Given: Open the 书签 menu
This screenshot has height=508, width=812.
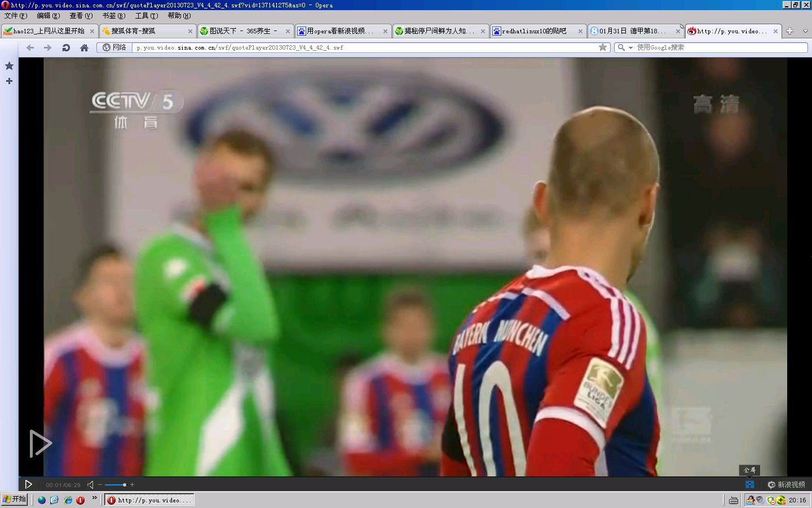Looking at the screenshot, I should point(113,16).
